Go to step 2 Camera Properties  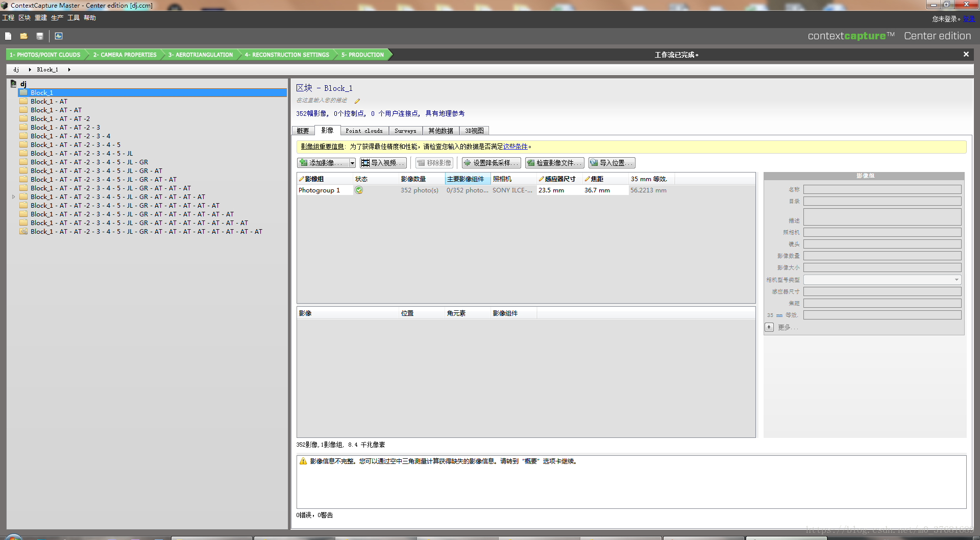(125, 55)
